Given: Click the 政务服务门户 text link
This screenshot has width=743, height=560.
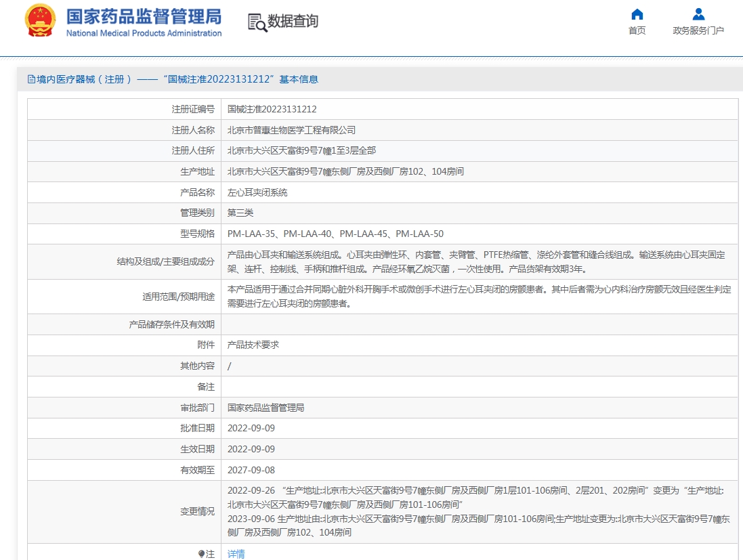Looking at the screenshot, I should point(698,30).
